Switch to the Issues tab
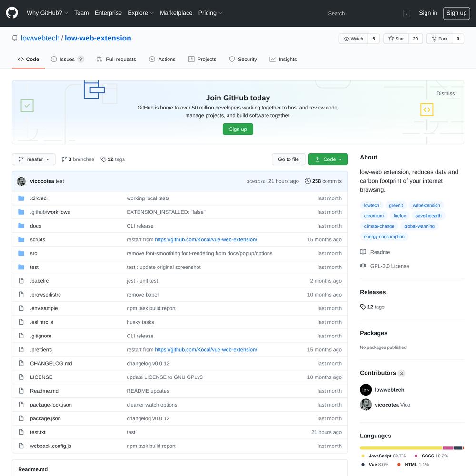 (68, 59)
